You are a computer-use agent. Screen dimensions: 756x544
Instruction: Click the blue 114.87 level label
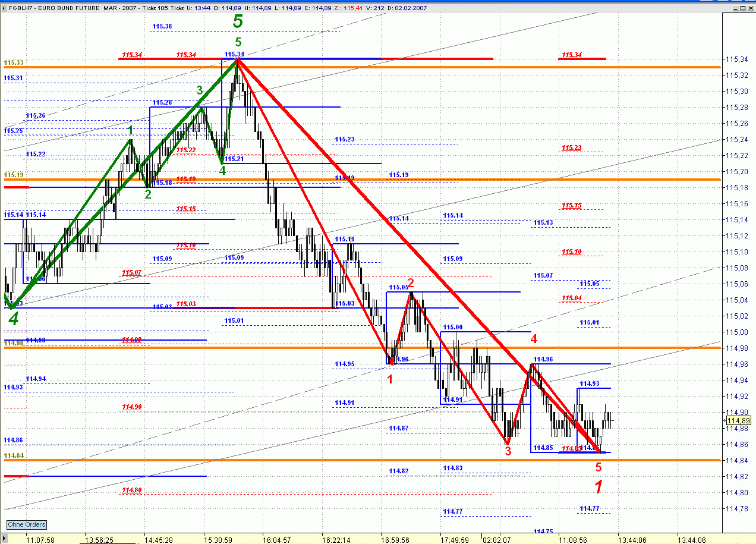[x=399, y=428]
